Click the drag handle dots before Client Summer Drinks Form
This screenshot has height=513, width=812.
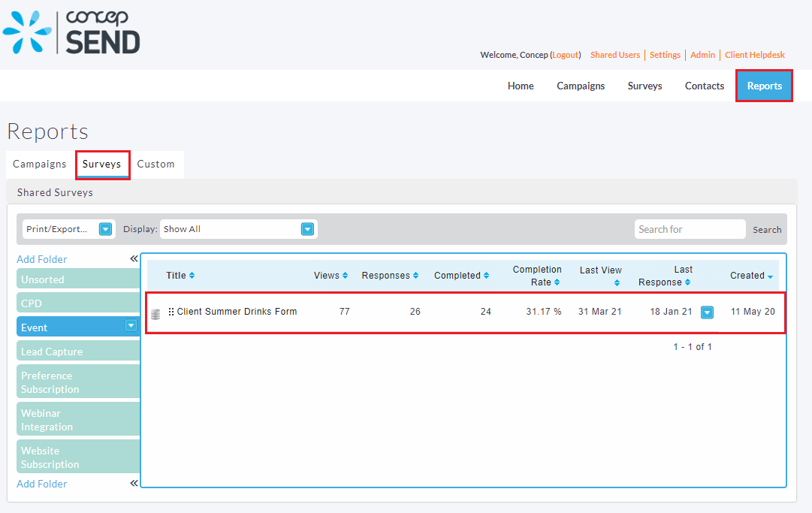(x=171, y=312)
